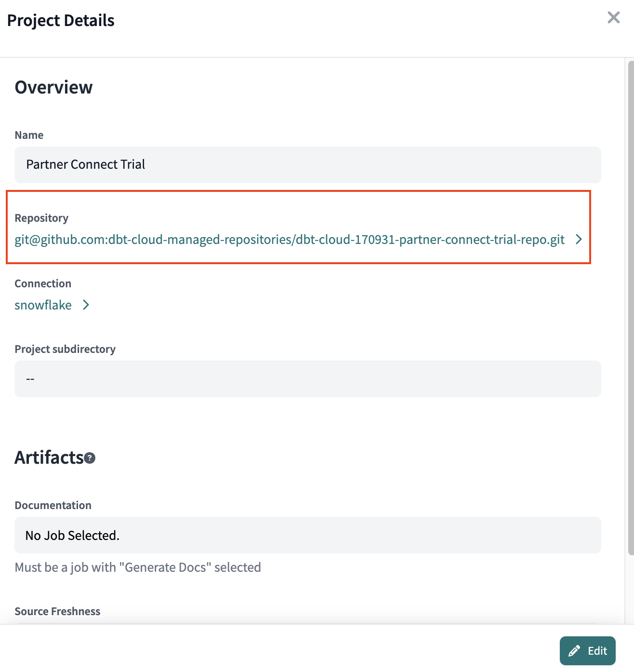The height and width of the screenshot is (672, 634).
Task: Select the No Job Selected documentation field
Action: point(308,535)
